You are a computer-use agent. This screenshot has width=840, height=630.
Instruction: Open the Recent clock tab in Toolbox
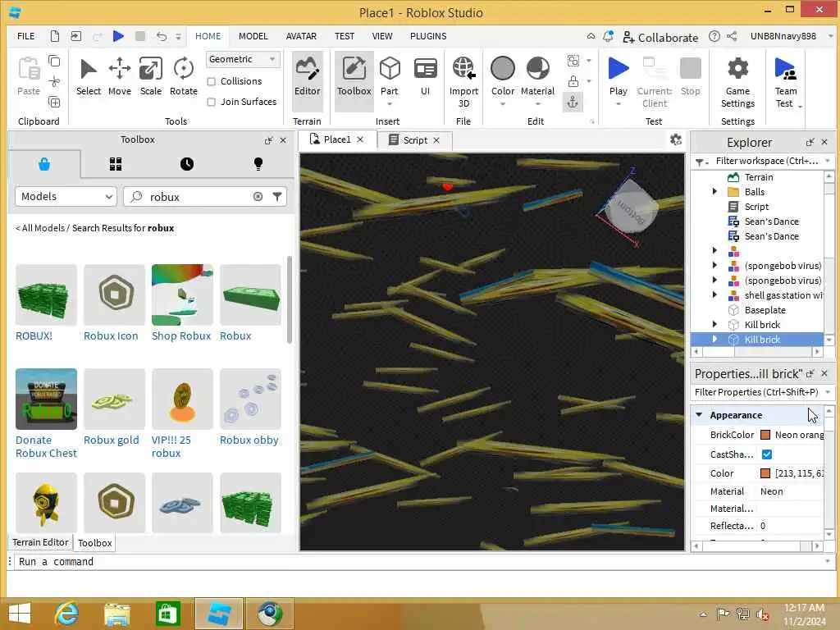point(187,164)
